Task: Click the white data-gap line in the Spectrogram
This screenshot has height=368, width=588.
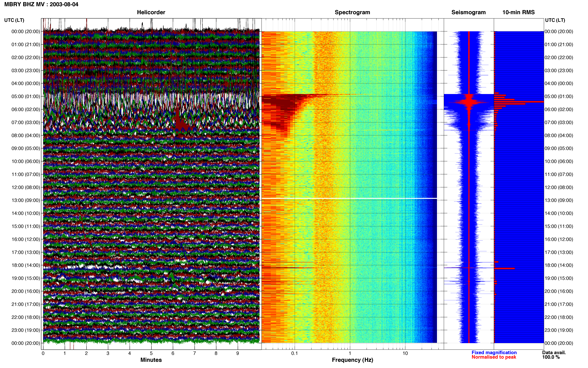Action: 349,198
